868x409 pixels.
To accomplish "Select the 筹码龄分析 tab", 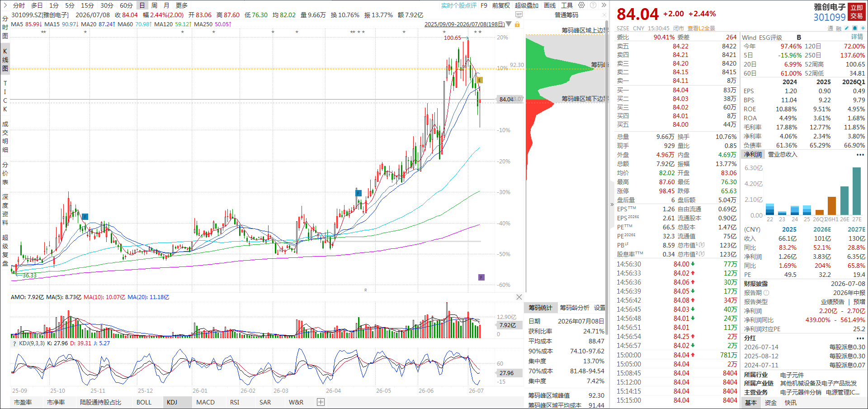I will pos(575,308).
